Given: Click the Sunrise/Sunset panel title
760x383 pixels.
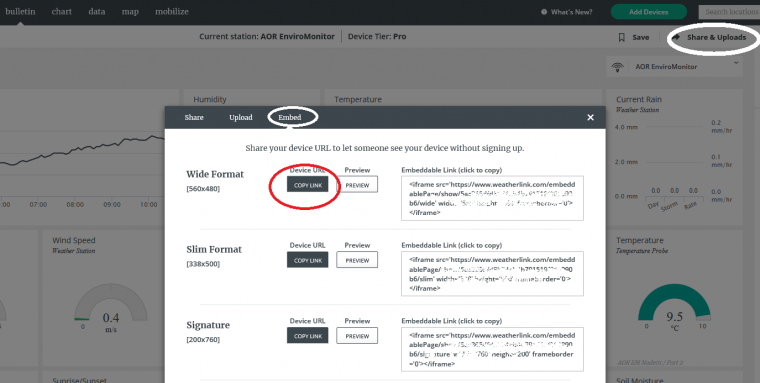Looking at the screenshot, I should (x=79, y=381).
